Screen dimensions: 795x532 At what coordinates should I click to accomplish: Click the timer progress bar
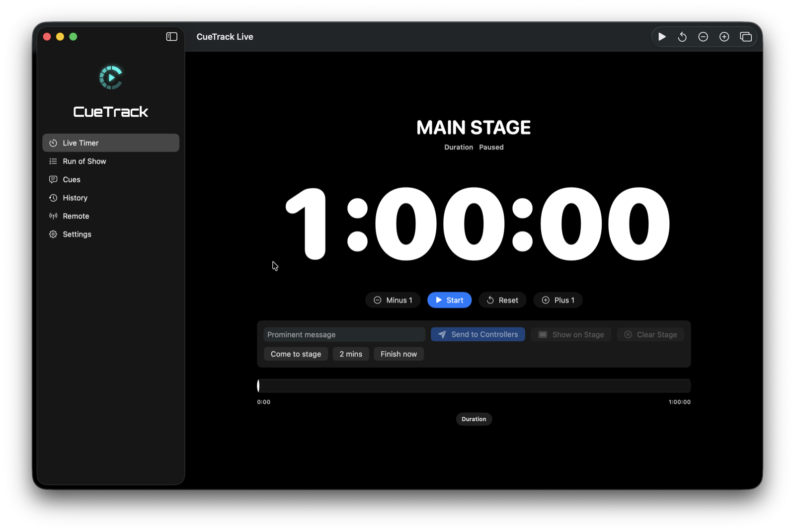[474, 386]
